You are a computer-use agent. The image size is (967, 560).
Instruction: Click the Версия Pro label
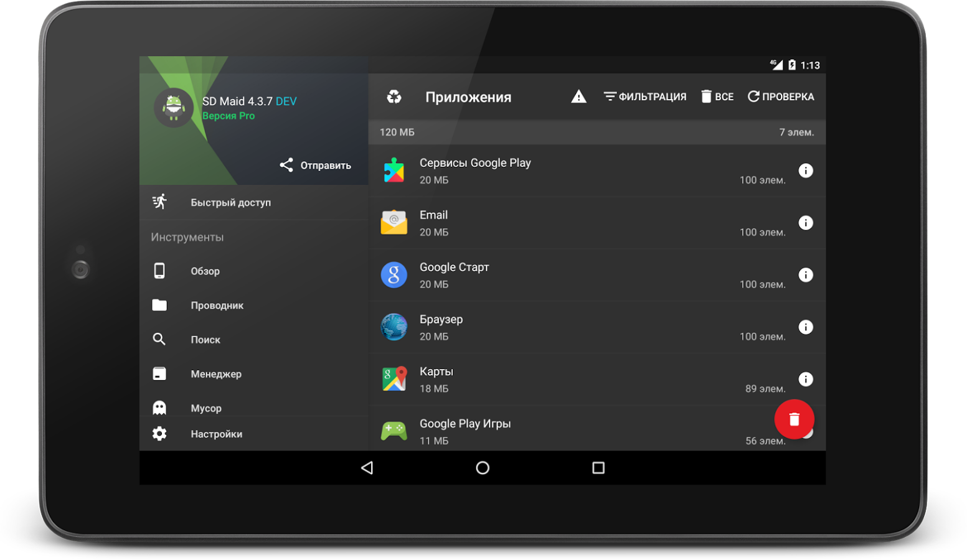tap(229, 116)
